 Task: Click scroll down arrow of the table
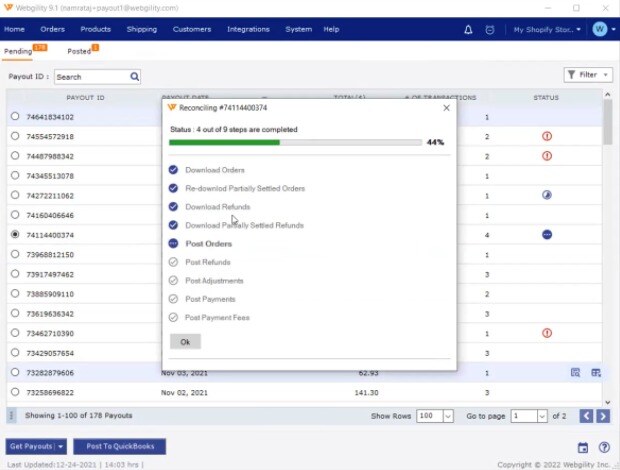(x=607, y=402)
